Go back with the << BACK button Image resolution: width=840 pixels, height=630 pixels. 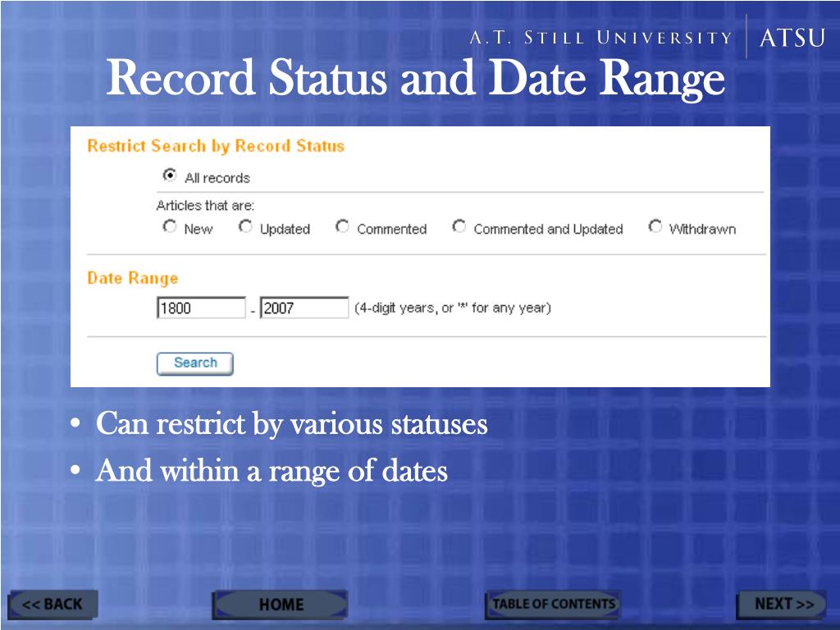tap(52, 605)
